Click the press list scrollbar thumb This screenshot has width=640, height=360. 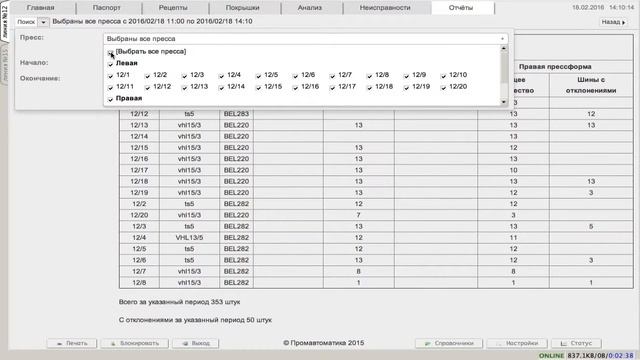point(504,67)
